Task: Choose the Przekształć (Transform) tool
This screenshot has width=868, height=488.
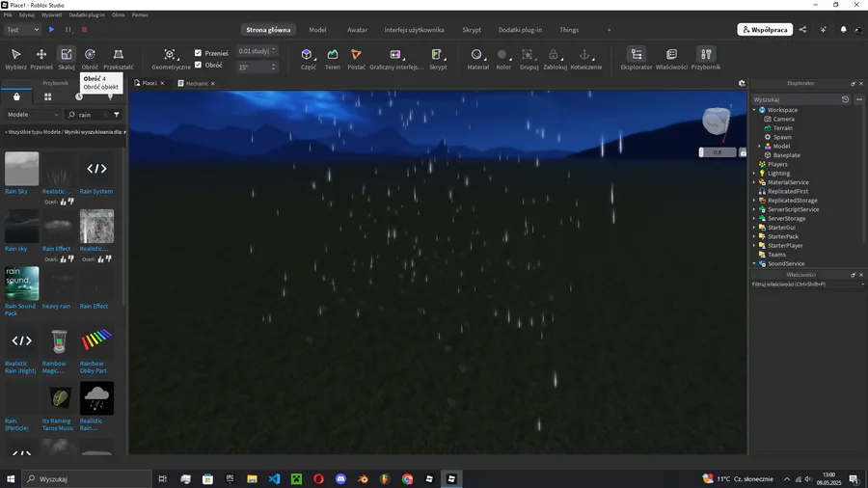Action: pyautogui.click(x=118, y=58)
